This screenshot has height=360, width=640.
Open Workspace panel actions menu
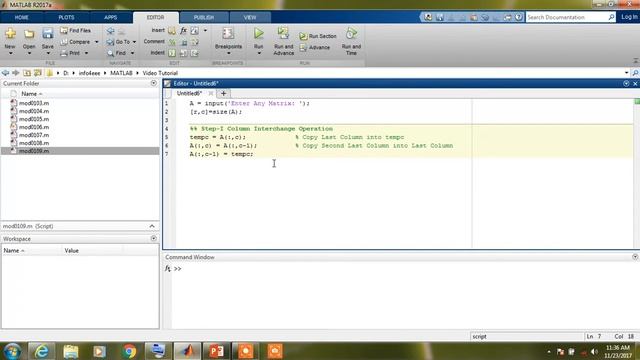(x=153, y=238)
